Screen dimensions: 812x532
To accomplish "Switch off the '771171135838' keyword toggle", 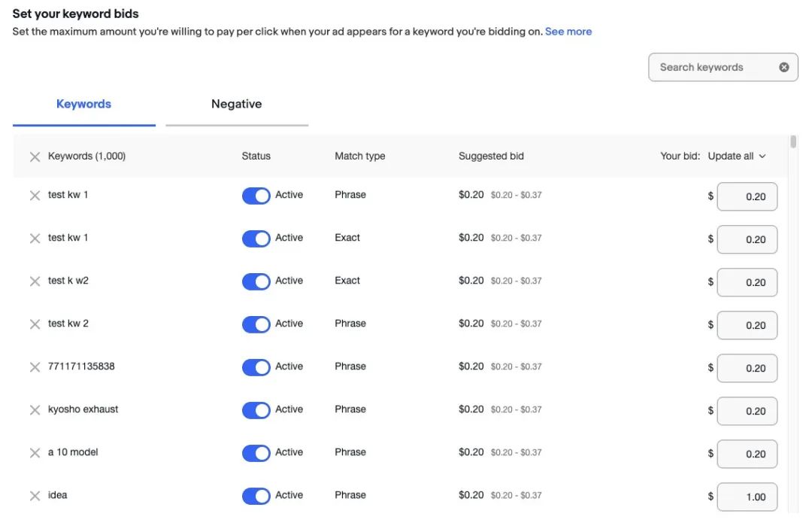I will click(256, 367).
